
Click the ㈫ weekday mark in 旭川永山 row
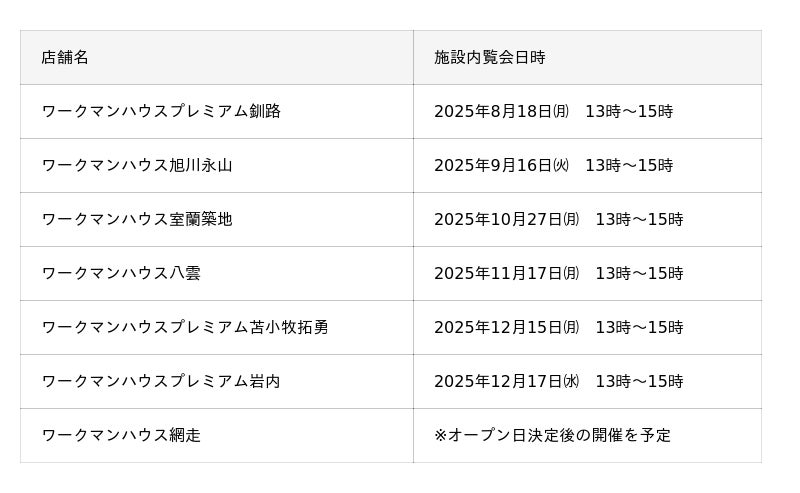pos(561,165)
